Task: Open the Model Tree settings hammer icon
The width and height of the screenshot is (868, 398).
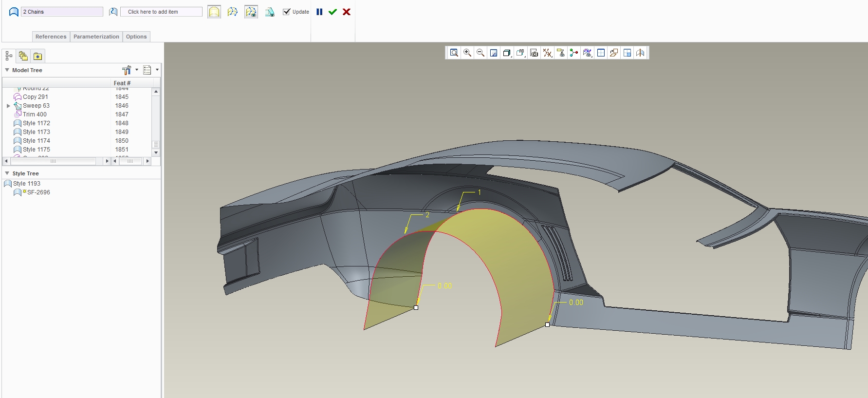Action: (x=127, y=70)
